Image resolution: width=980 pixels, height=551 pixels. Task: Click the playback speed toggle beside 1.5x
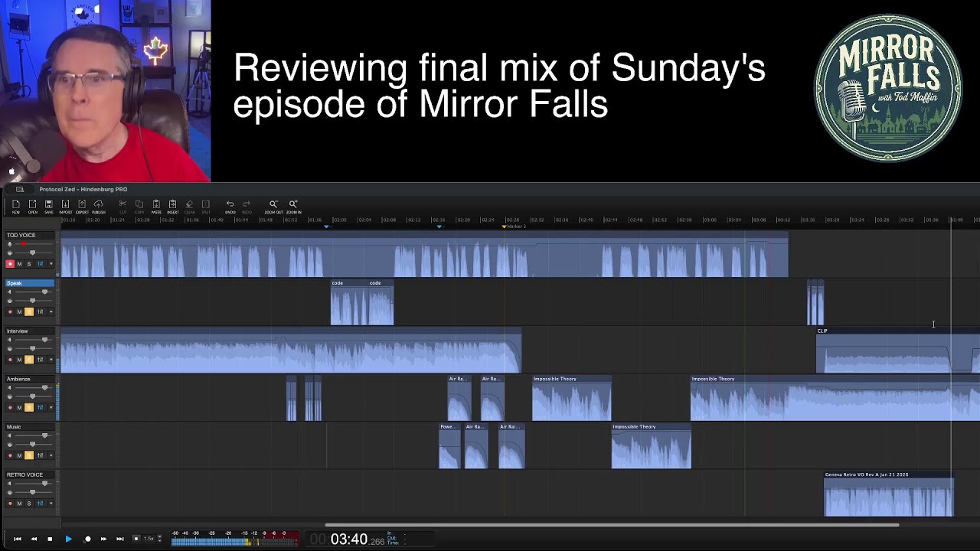tap(136, 539)
